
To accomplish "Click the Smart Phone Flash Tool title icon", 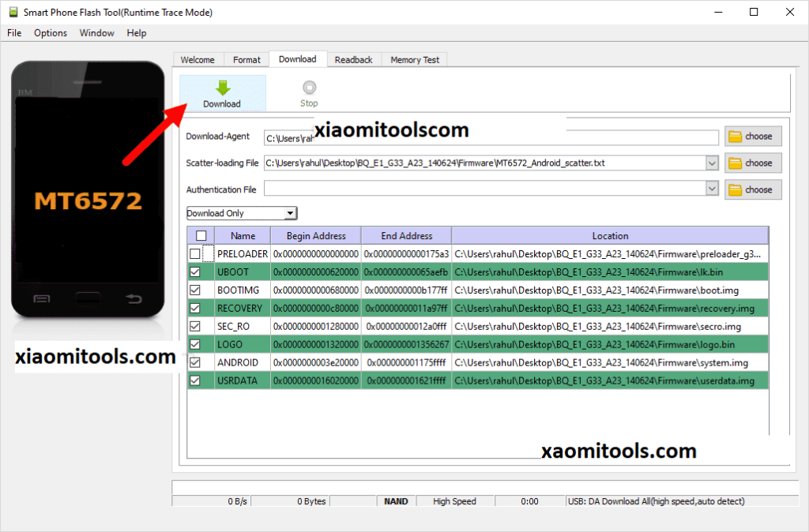I will [x=11, y=12].
